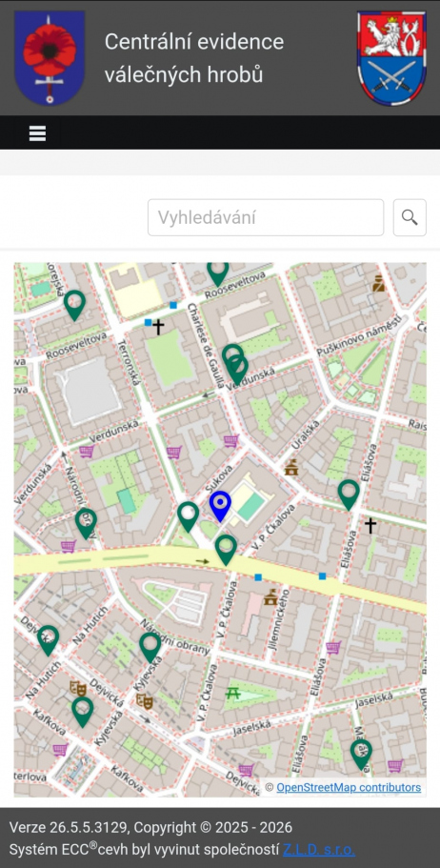The height and width of the screenshot is (868, 440).
Task: Click the lion and crossed swords emblem
Action: point(391,58)
